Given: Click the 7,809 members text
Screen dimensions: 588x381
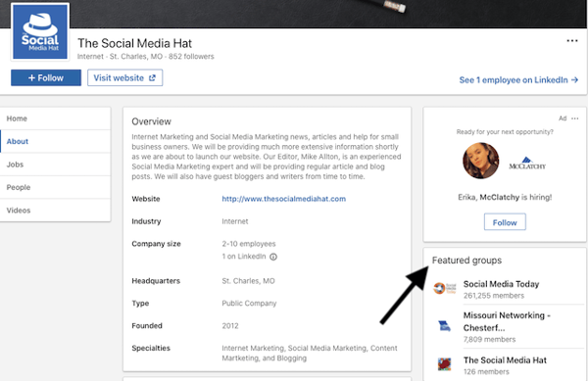Looking at the screenshot, I should point(489,340).
